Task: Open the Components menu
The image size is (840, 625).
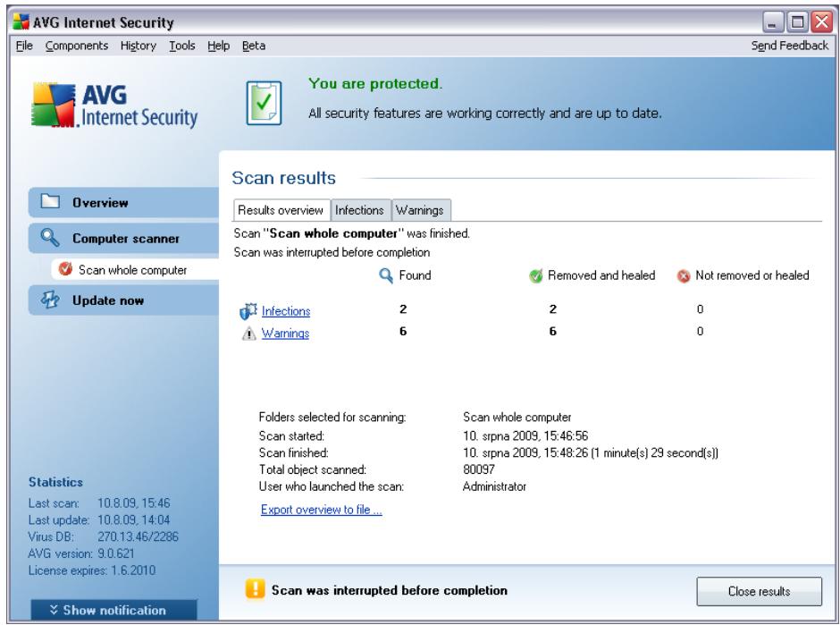Action: click(77, 46)
